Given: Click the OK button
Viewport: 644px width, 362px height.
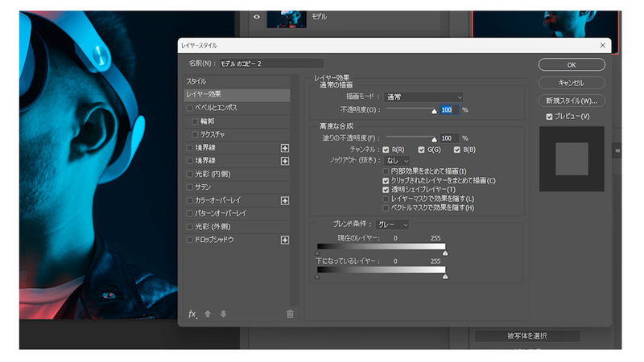Looking at the screenshot, I should [x=572, y=65].
